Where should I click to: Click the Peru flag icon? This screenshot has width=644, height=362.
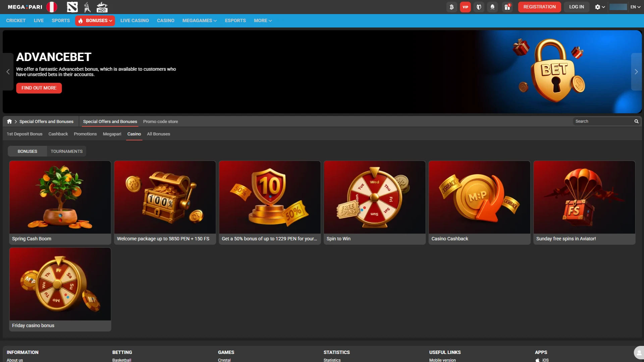pyautogui.click(x=52, y=7)
